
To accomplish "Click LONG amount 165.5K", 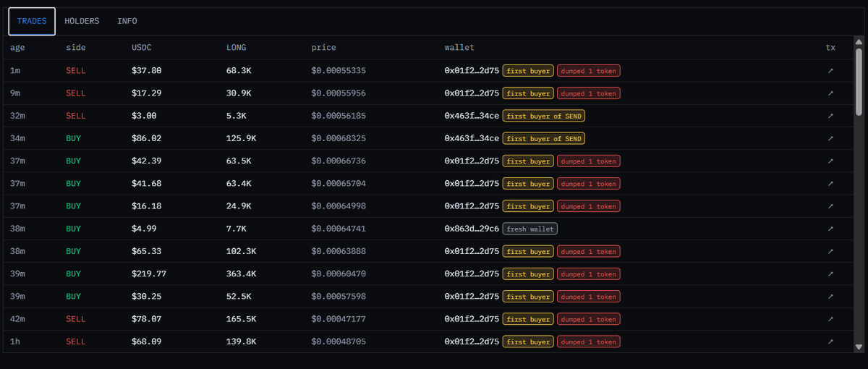I will click(x=242, y=319).
